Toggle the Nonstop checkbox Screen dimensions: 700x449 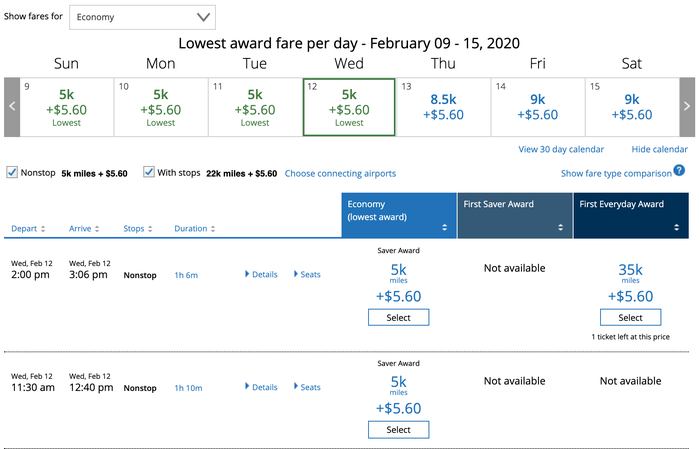coord(12,172)
